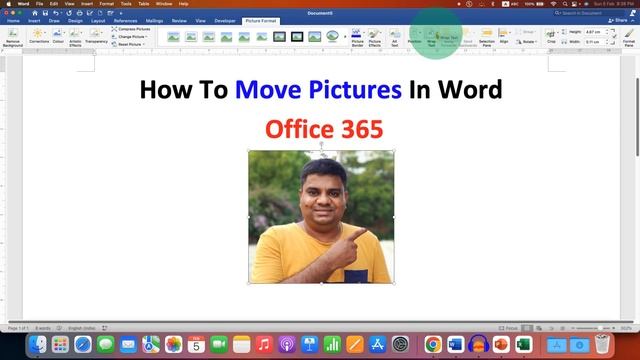Image resolution: width=640 pixels, height=360 pixels.
Task: Open the Review tab
Action: [179, 21]
